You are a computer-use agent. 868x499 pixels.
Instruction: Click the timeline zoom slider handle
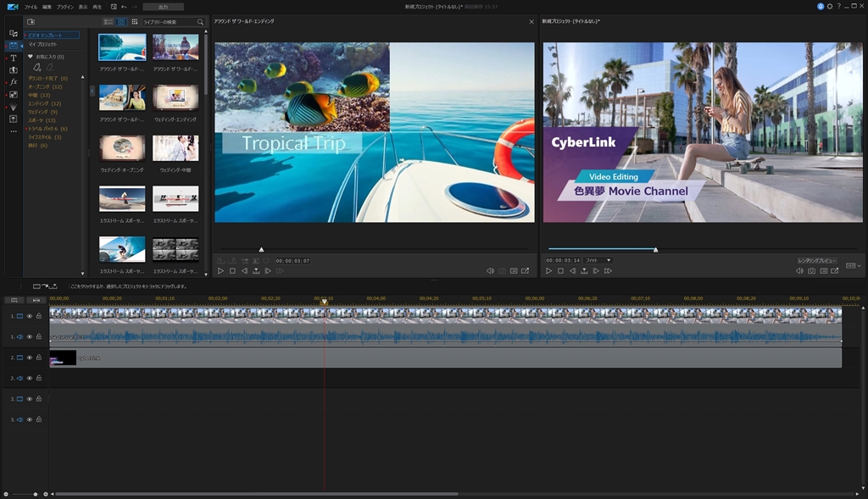pos(36,494)
